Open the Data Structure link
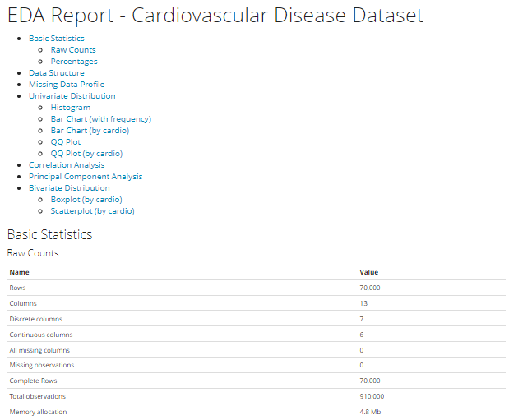 [56, 73]
